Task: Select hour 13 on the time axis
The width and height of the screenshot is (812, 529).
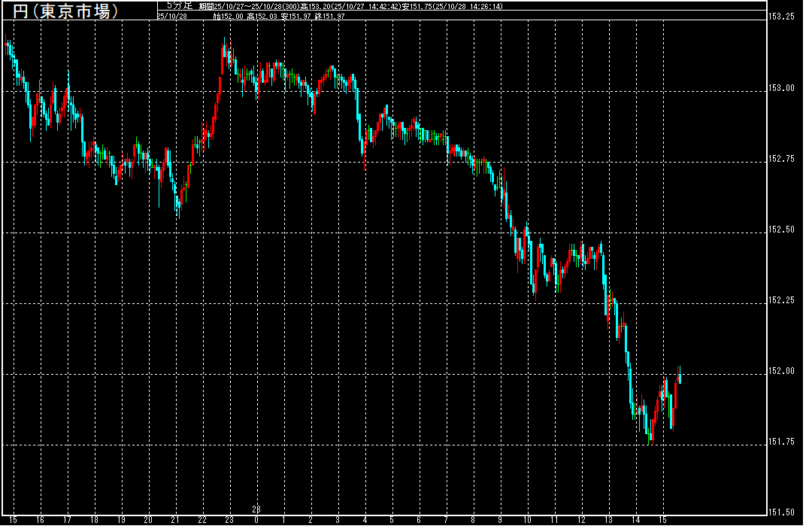Action: coord(608,520)
